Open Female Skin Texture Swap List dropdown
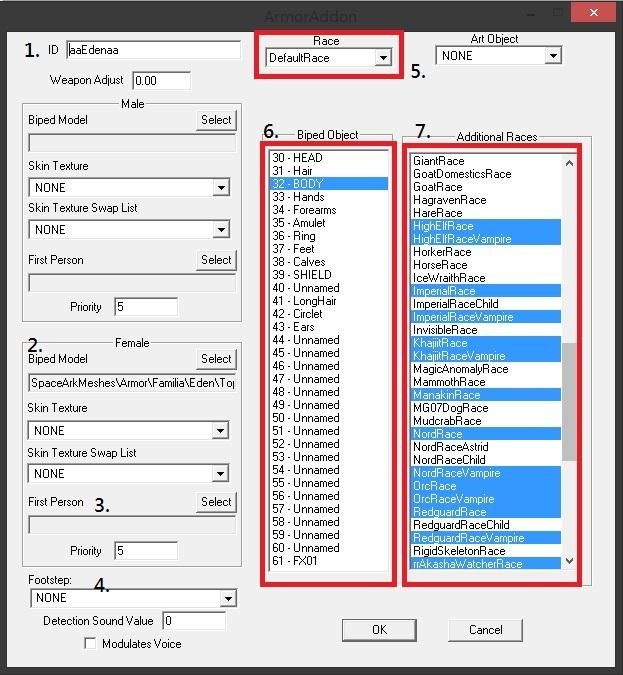The height and width of the screenshot is (675, 623). [128, 474]
